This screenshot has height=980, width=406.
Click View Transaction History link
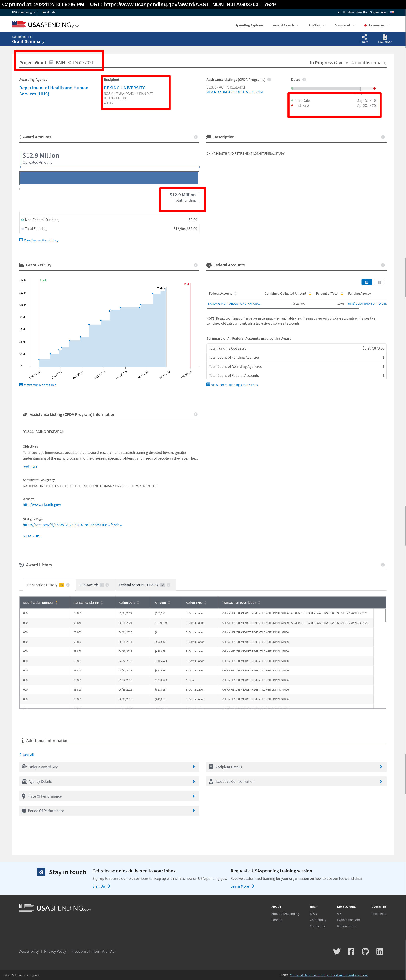[x=39, y=240]
